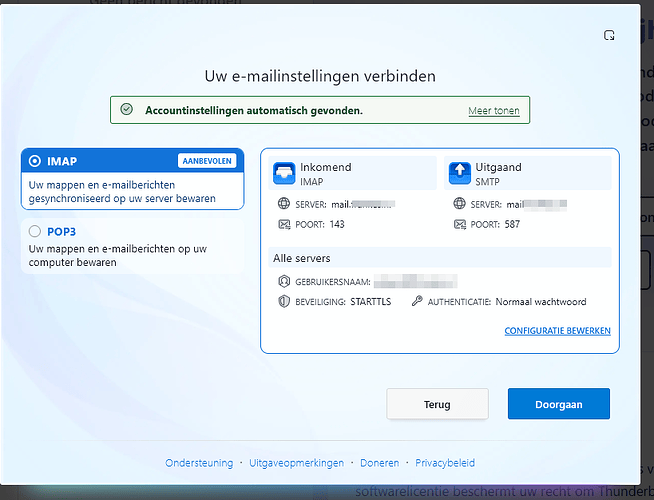Viewport: 654px width, 500px height.
Task: Click the Doorgaan button
Action: click(558, 404)
